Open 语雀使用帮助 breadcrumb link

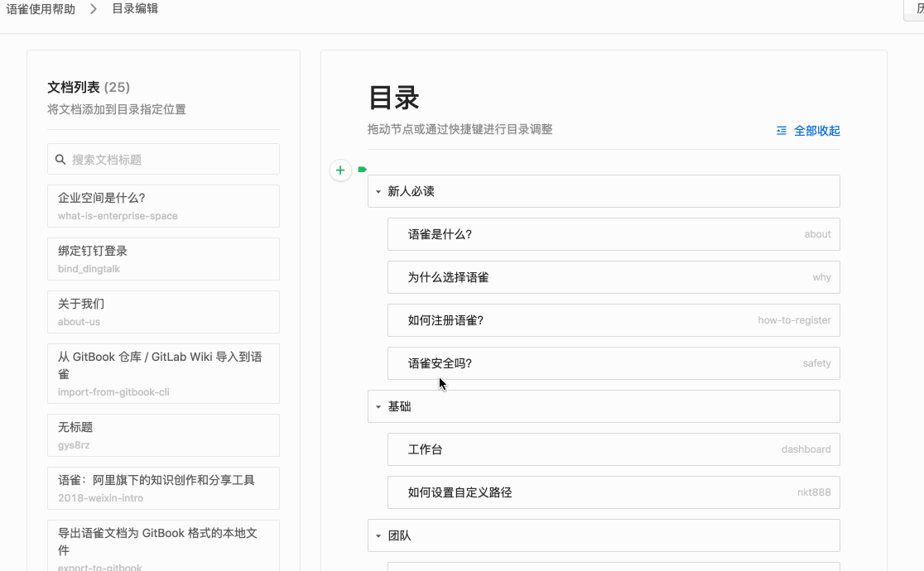click(41, 9)
